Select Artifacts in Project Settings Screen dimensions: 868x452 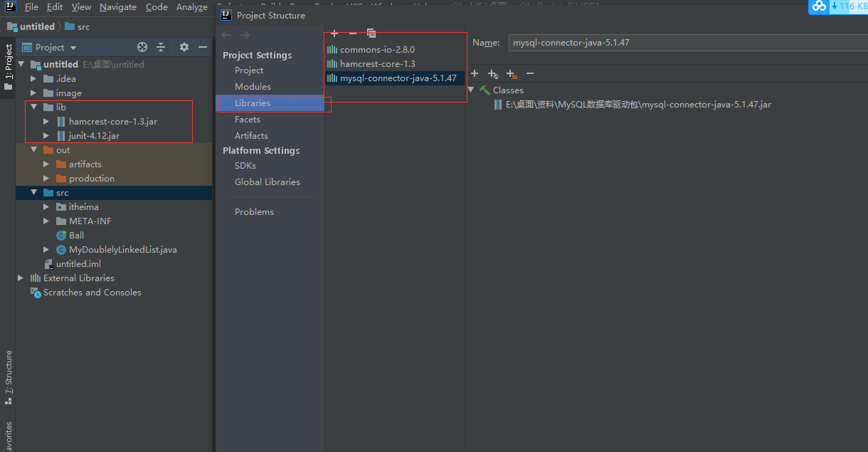(x=251, y=136)
